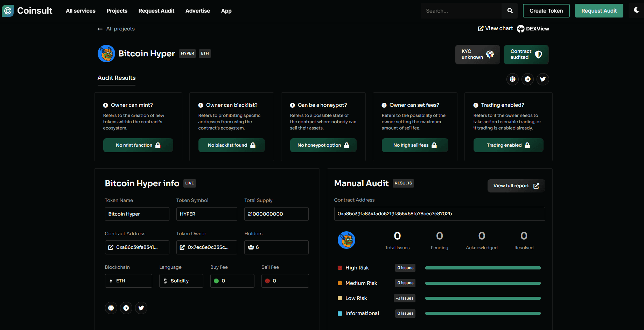Focus the Search input field
The height and width of the screenshot is (330, 644).
pos(461,11)
